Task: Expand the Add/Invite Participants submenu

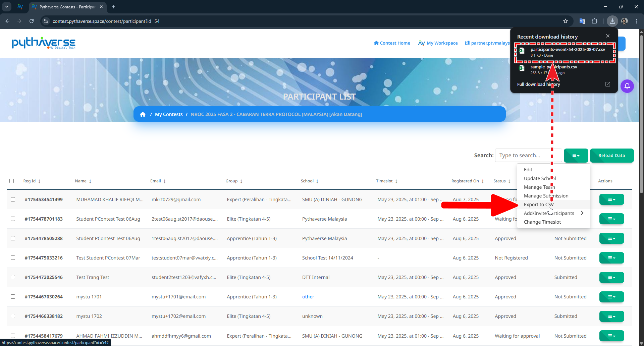Action: point(553,213)
